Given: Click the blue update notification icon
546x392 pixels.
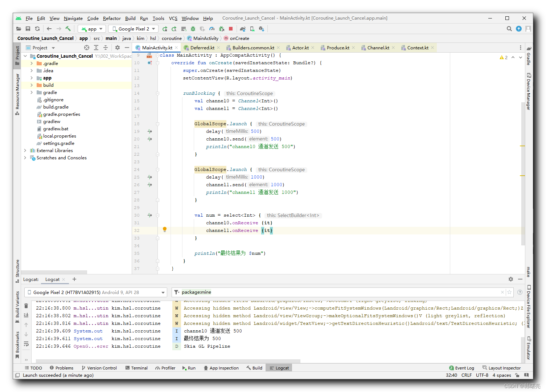Looking at the screenshot, I should pos(519,29).
